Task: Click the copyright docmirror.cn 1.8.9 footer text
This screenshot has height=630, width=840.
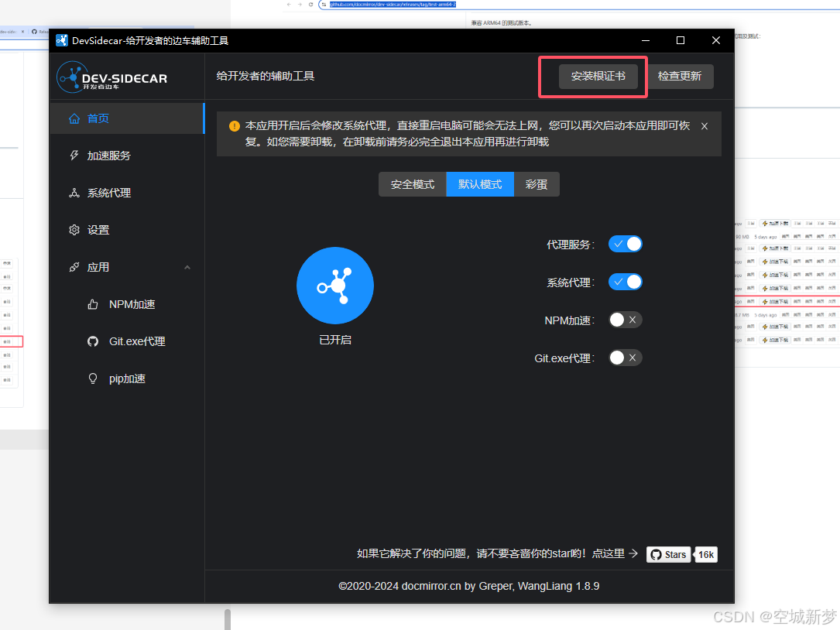Action: 468,586
